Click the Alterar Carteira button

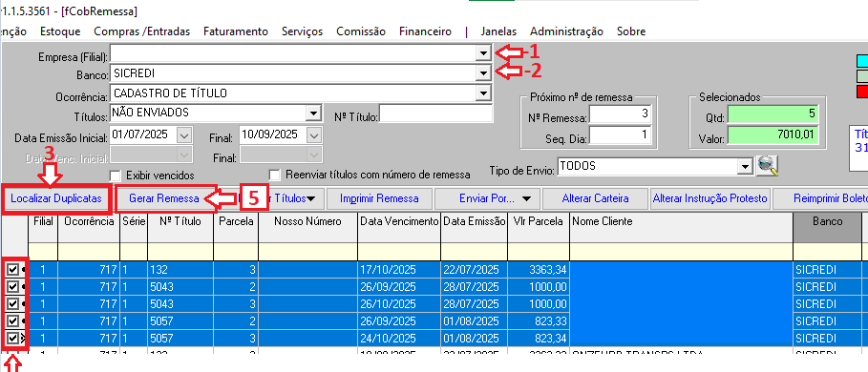coord(595,198)
